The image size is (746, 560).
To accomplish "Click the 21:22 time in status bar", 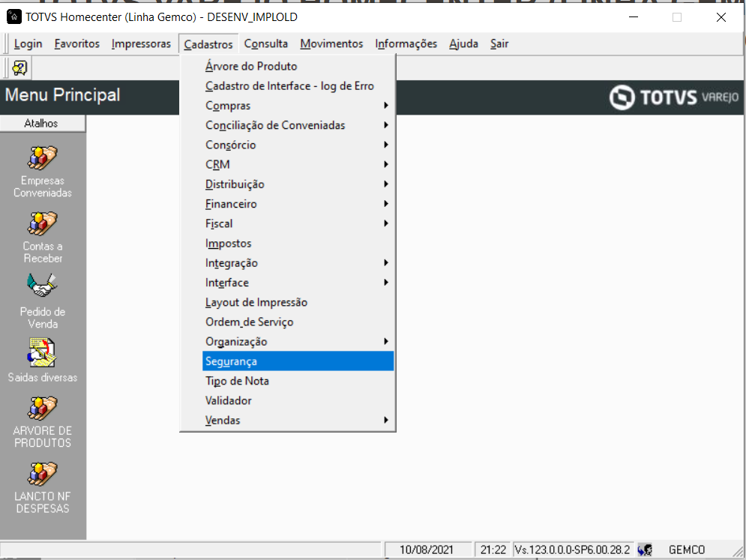I will (x=493, y=550).
